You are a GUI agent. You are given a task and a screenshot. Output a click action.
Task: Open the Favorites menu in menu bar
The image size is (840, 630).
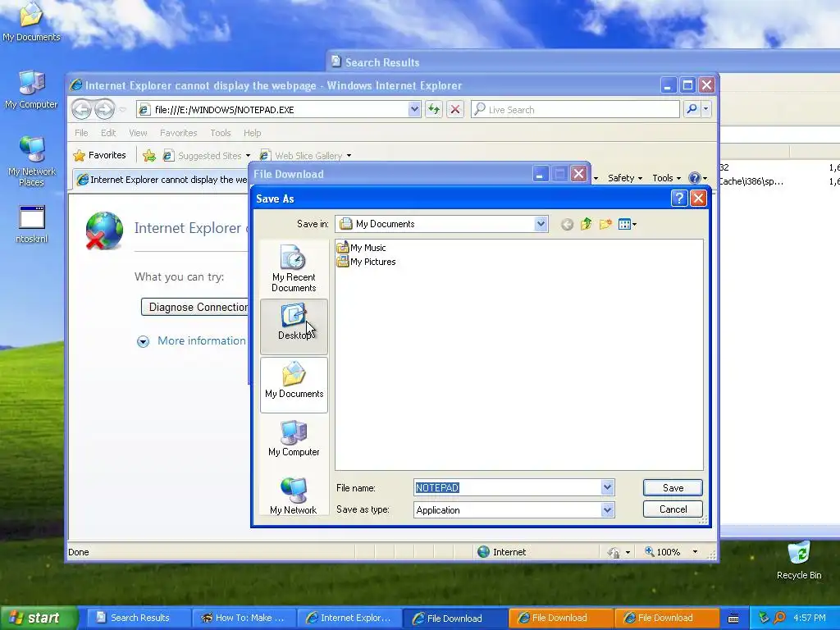click(178, 133)
